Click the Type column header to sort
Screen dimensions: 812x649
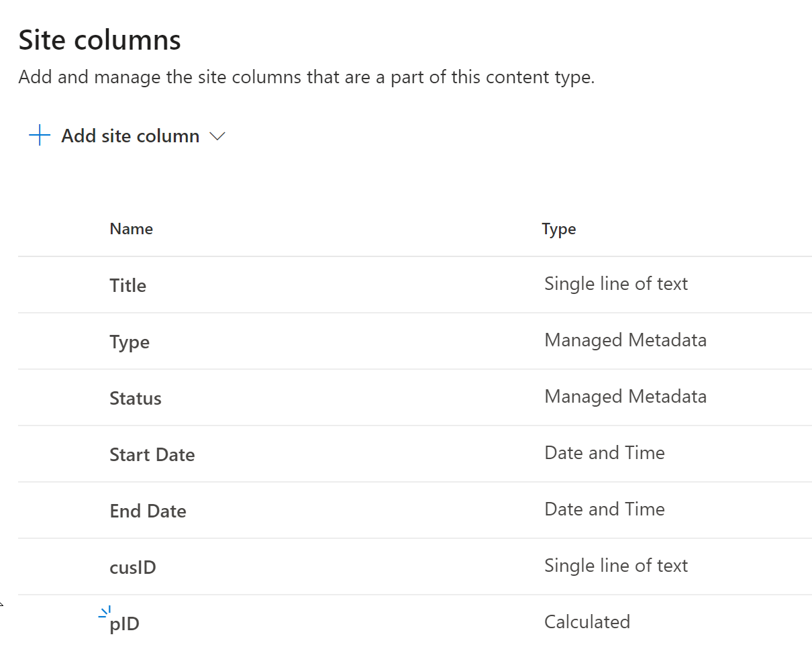[x=558, y=228]
